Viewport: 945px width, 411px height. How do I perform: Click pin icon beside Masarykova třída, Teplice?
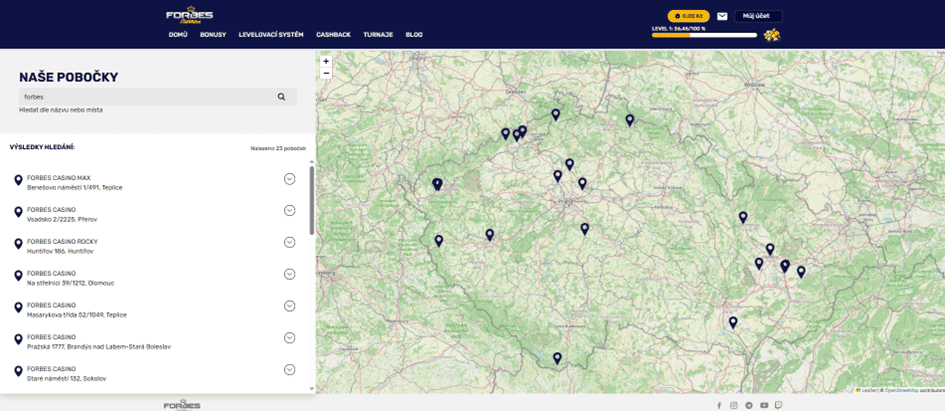(x=18, y=307)
